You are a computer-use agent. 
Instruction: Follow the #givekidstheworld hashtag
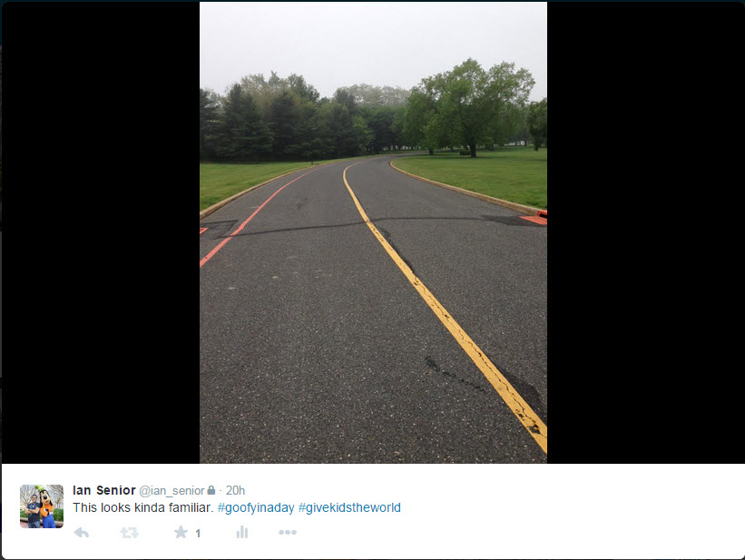(349, 507)
